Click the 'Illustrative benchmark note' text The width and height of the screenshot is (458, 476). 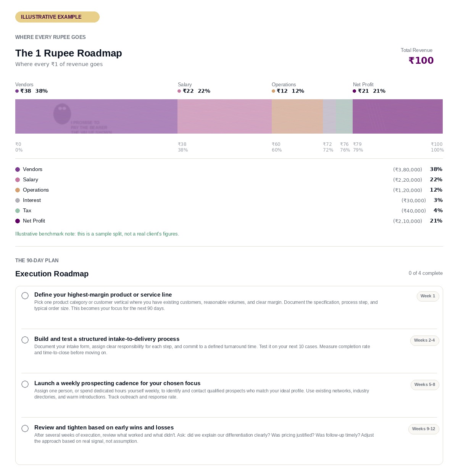(x=97, y=234)
